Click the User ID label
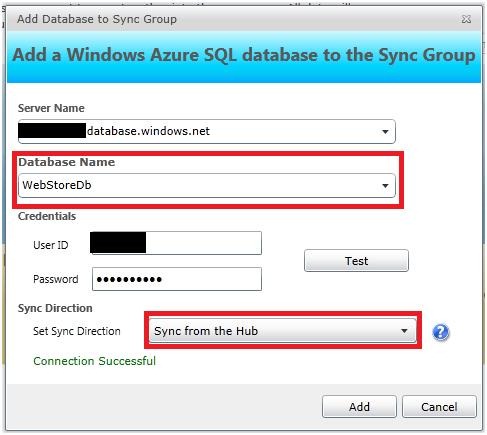The image size is (487, 435). (x=51, y=245)
